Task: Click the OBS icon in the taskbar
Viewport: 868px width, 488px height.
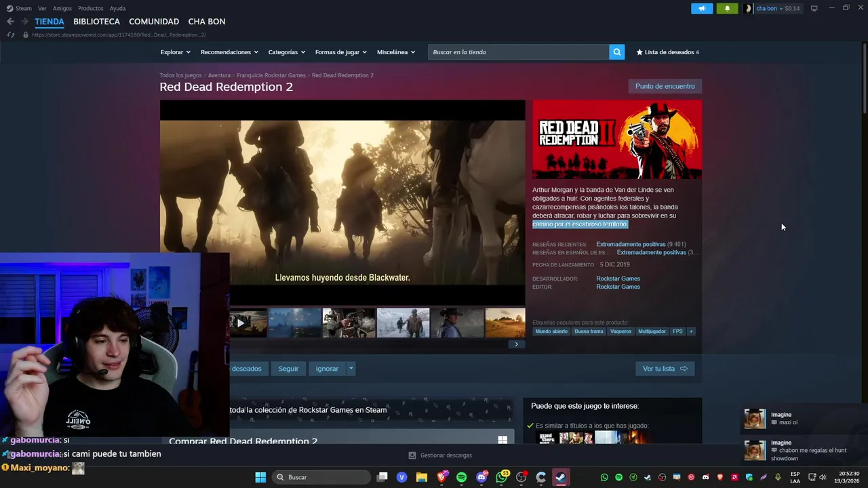Action: 521,477
